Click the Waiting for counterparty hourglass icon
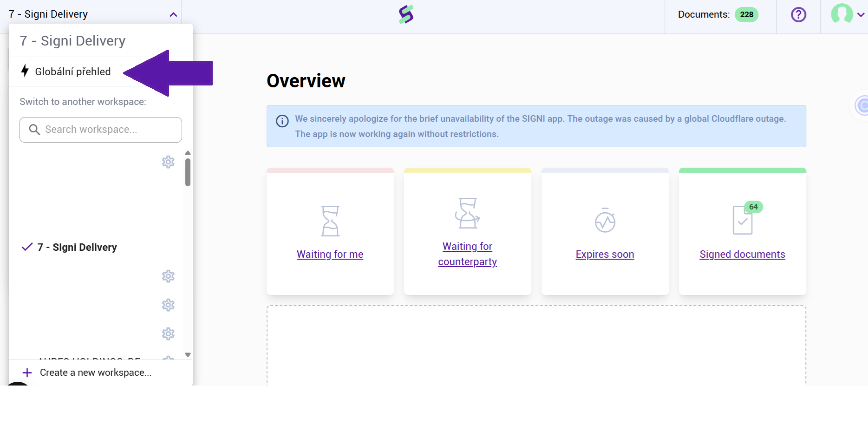 (467, 213)
